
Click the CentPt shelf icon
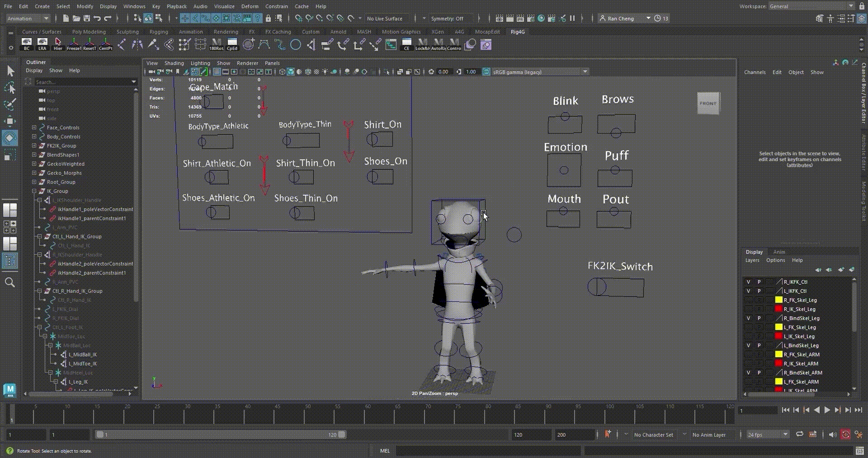pos(105,44)
